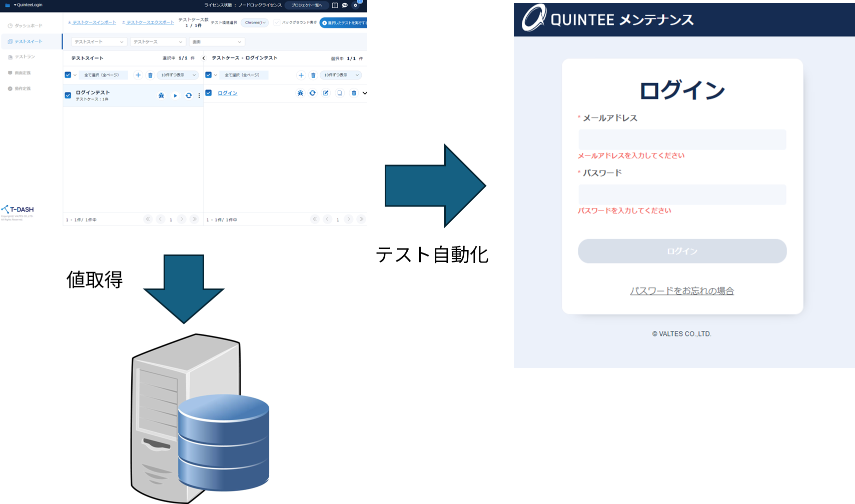Debug-run the ログインテスト suite with bug icon
This screenshot has height=504, width=855.
click(x=161, y=95)
